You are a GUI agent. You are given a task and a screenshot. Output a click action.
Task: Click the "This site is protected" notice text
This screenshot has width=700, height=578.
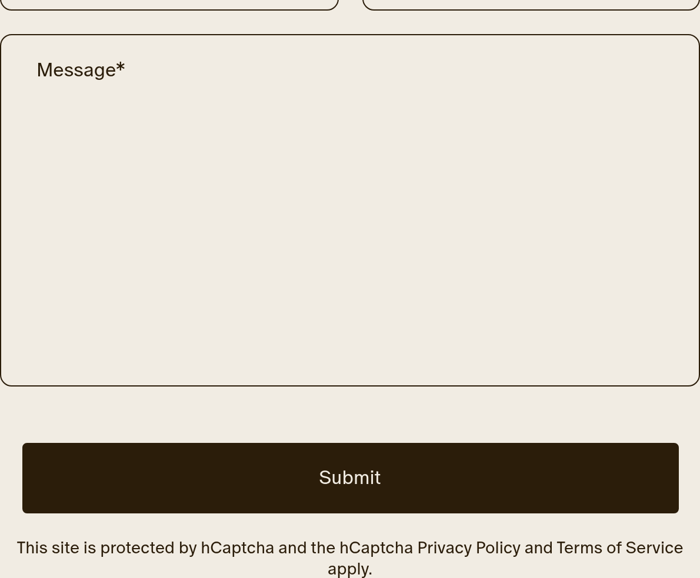105,548
